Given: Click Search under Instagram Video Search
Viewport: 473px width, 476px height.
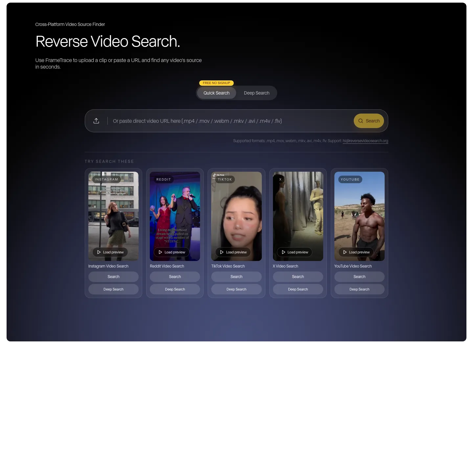Looking at the screenshot, I should [113, 277].
